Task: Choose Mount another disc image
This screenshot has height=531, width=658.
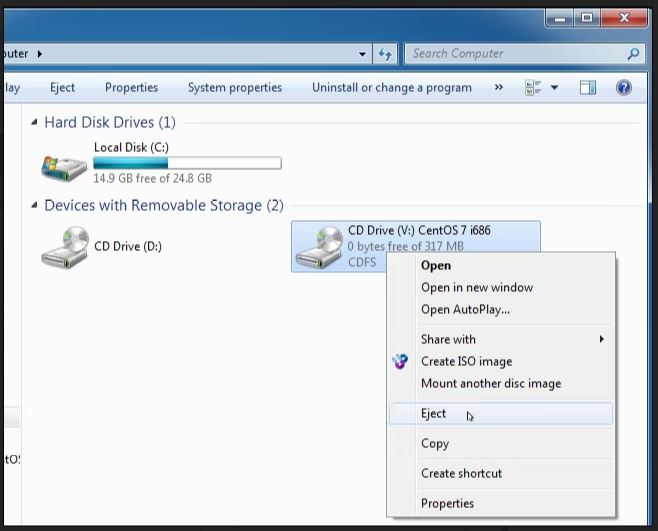Action: pos(490,383)
